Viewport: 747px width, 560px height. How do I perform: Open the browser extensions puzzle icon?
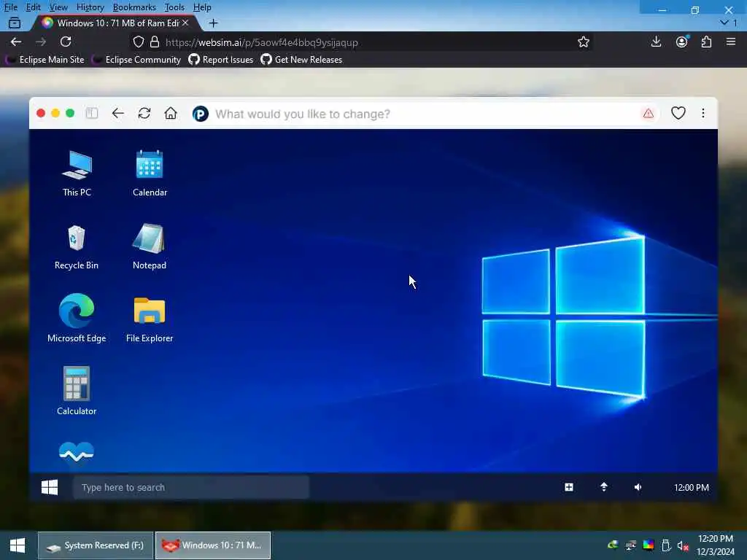point(706,42)
